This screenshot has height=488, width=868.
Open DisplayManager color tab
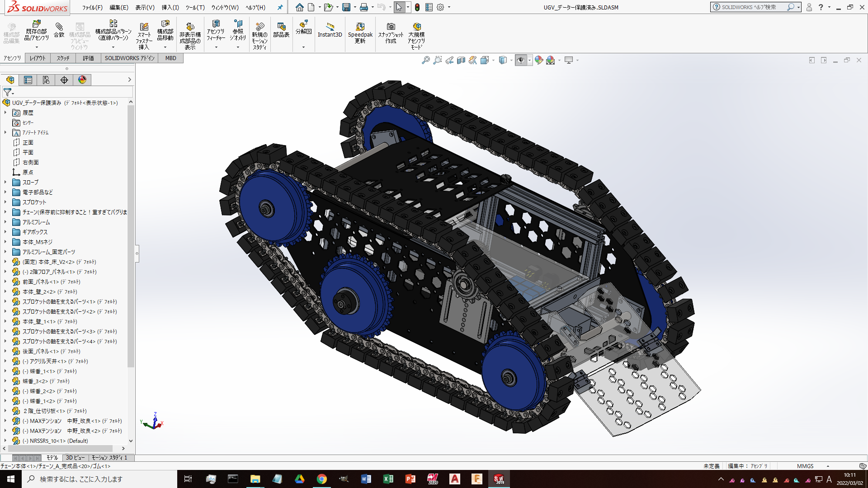click(82, 80)
